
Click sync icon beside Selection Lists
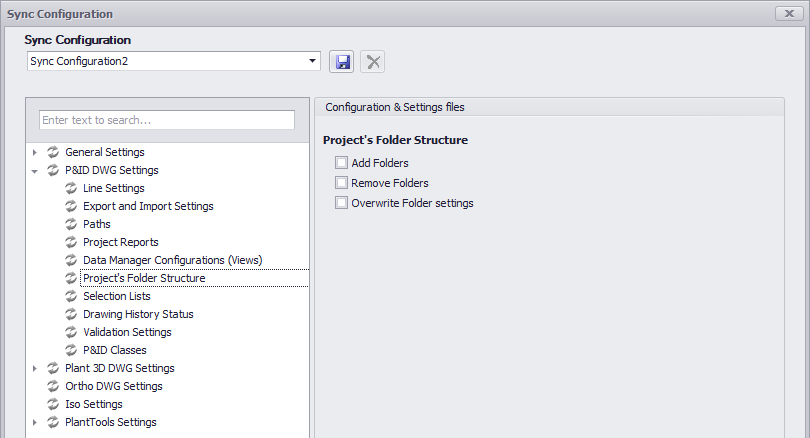tap(71, 296)
